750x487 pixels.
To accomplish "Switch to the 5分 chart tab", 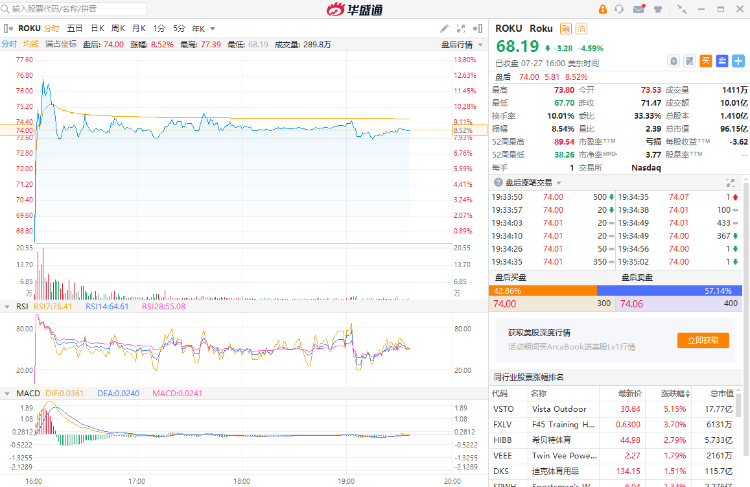I will (179, 28).
